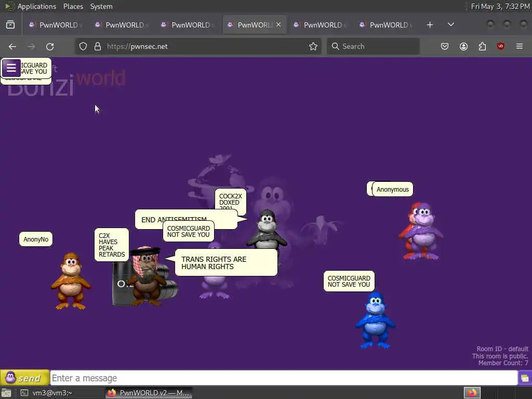Click TRANS RIGHTS ARE HUMAN RIGHTS bubble
This screenshot has width=532, height=399.
(x=226, y=262)
